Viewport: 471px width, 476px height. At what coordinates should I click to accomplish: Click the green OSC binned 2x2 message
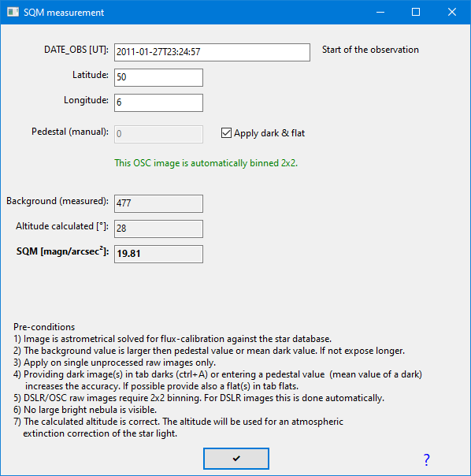tap(206, 163)
